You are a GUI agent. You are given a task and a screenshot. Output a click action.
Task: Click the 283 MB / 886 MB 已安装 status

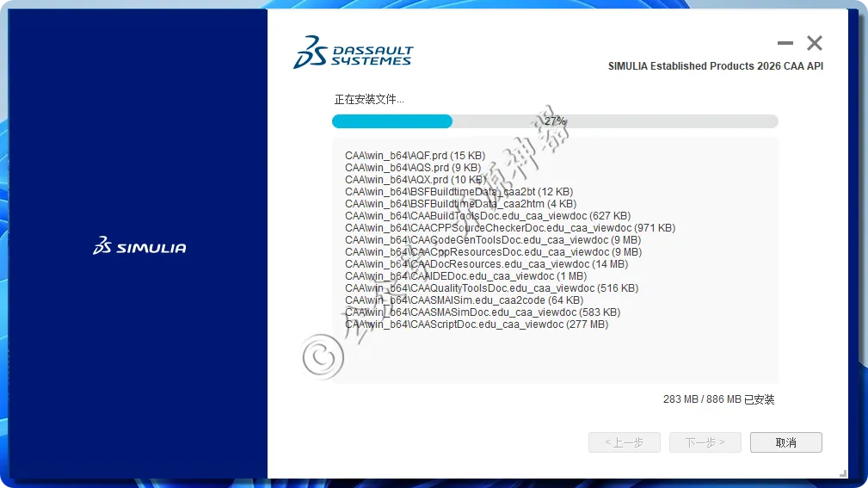pyautogui.click(x=718, y=399)
